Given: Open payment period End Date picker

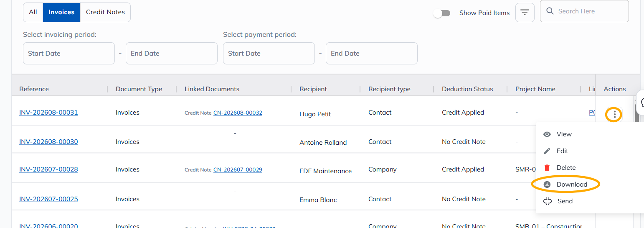Looking at the screenshot, I should click(372, 53).
